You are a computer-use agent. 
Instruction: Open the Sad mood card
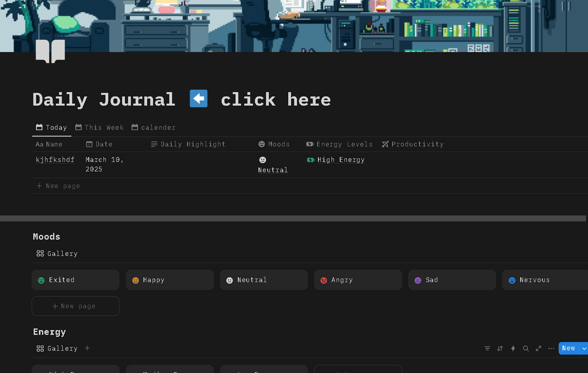tap(452, 280)
